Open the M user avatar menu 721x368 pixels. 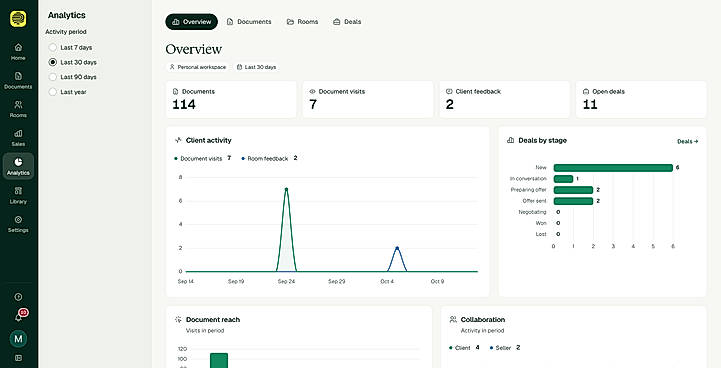18,339
